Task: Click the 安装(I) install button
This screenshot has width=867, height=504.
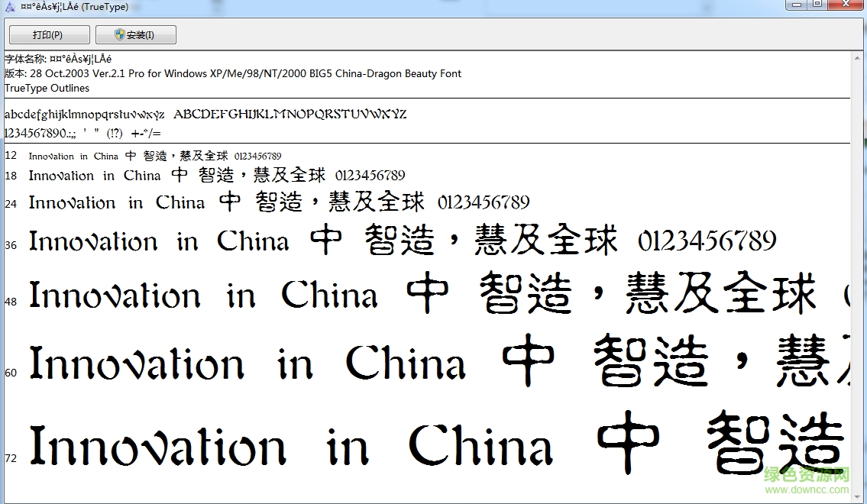Action: (x=136, y=34)
